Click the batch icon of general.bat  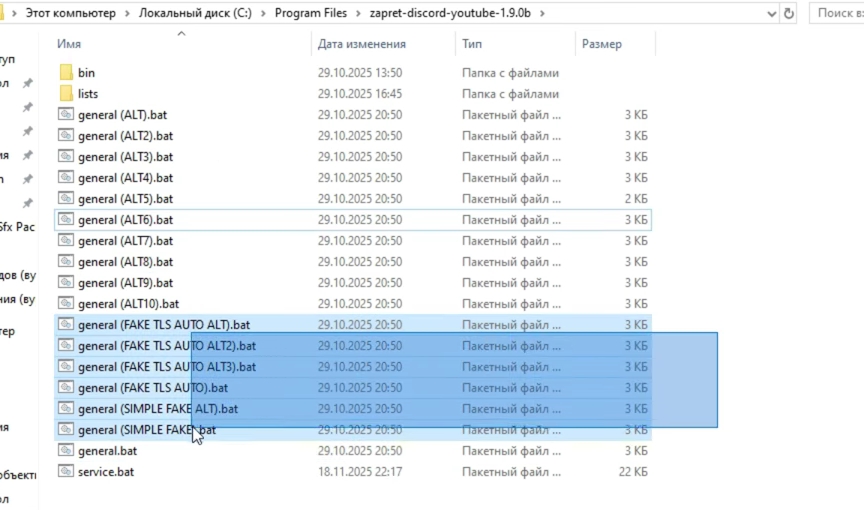[x=66, y=450]
